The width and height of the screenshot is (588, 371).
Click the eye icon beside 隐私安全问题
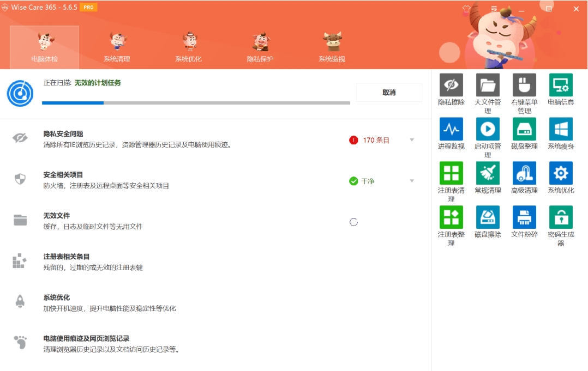(x=20, y=138)
